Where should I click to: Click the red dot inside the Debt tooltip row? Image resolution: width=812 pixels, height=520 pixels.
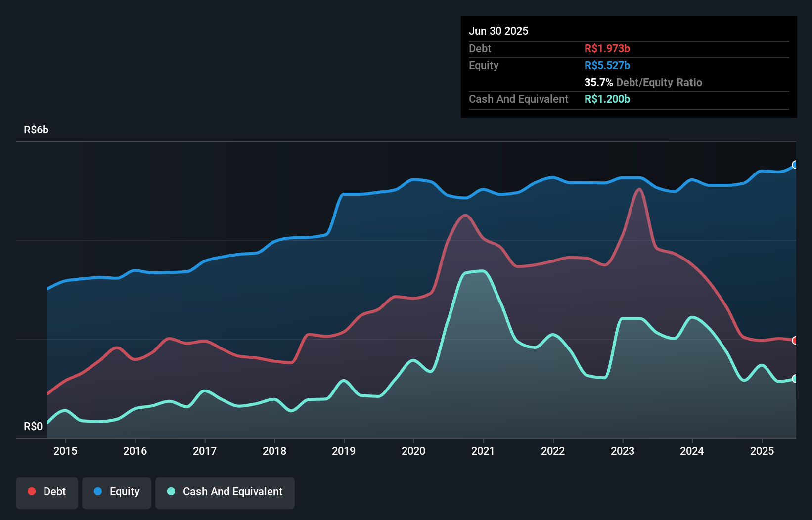tap(607, 48)
